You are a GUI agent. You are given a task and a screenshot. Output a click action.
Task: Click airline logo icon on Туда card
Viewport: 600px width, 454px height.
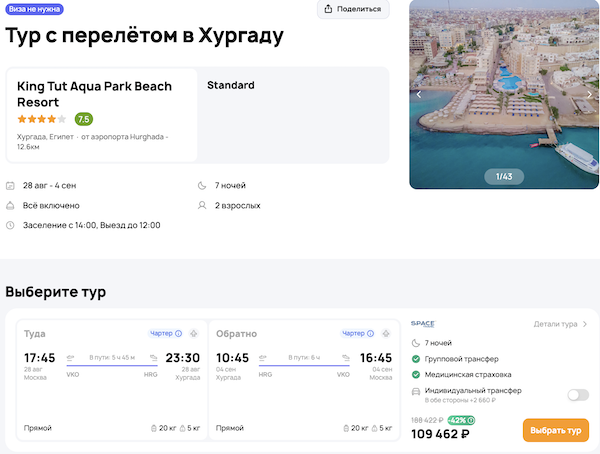coord(193,333)
